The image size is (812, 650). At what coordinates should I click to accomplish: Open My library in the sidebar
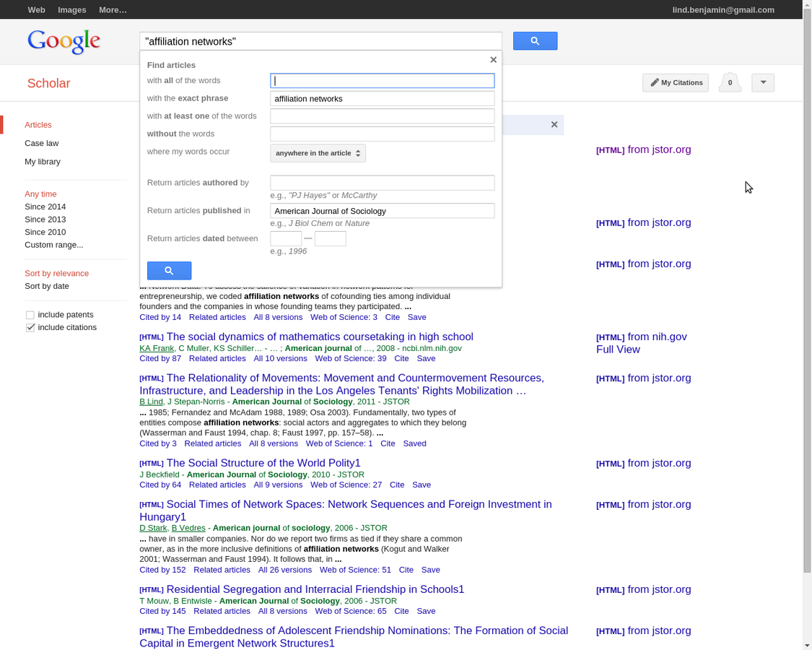point(43,162)
